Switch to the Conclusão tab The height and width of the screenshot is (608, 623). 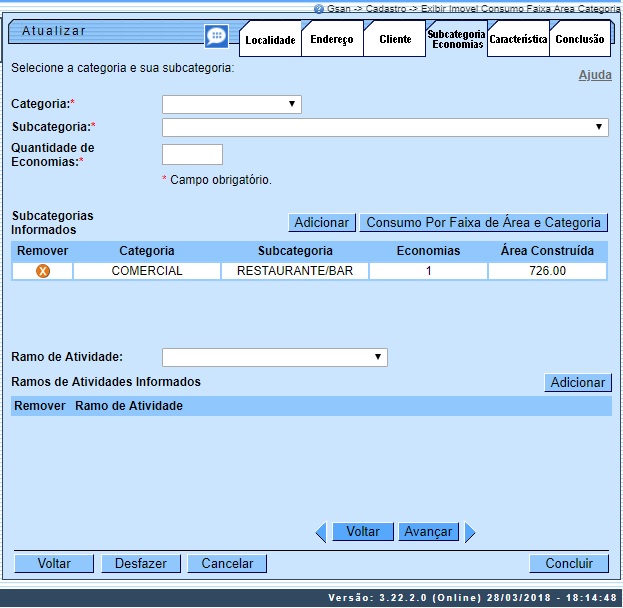(x=580, y=40)
